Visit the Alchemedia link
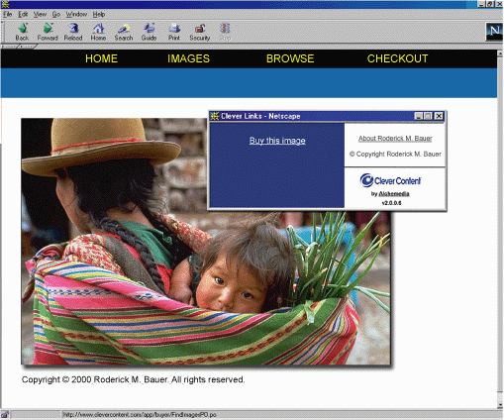Viewport: 504px width, 420px height. (394, 194)
